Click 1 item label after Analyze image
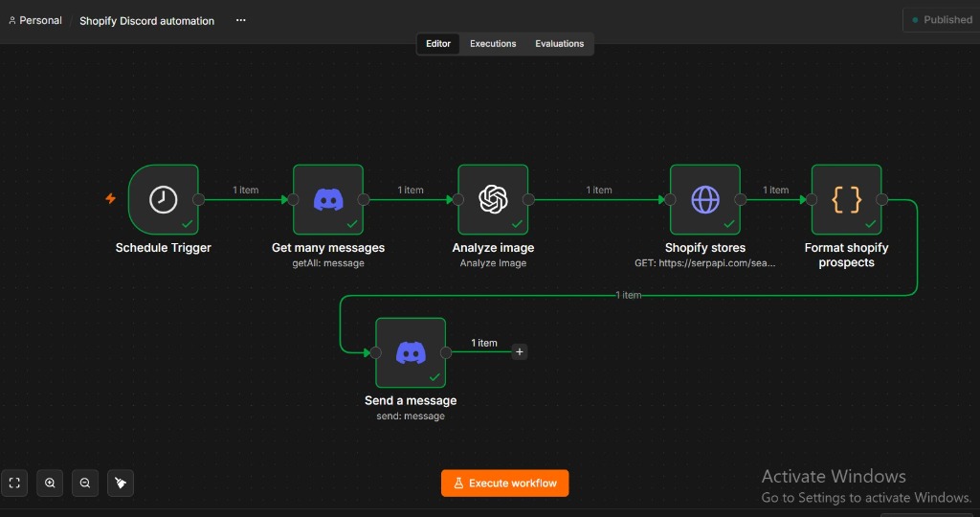 pos(599,191)
